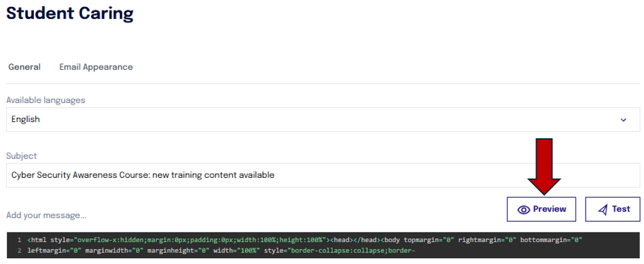The image size is (644, 264).
Task: Send a Test email
Action: (613, 209)
